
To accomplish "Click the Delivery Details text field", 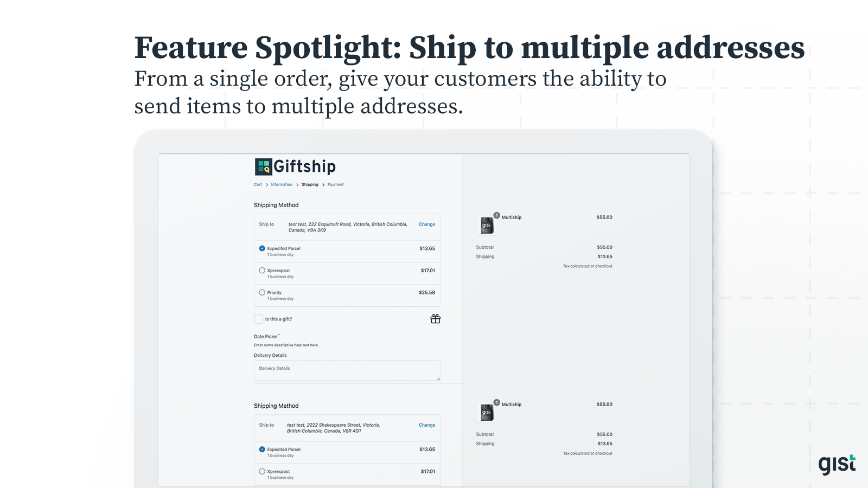I will [347, 370].
